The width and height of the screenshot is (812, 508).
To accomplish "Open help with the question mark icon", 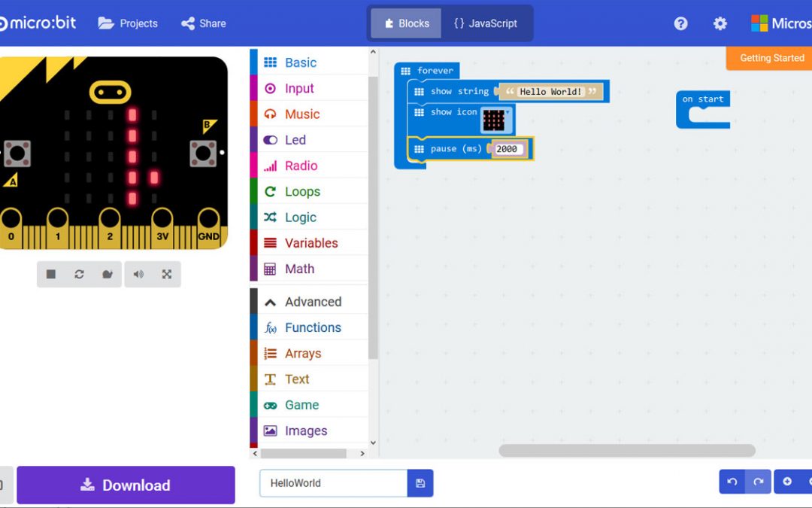I will [680, 23].
